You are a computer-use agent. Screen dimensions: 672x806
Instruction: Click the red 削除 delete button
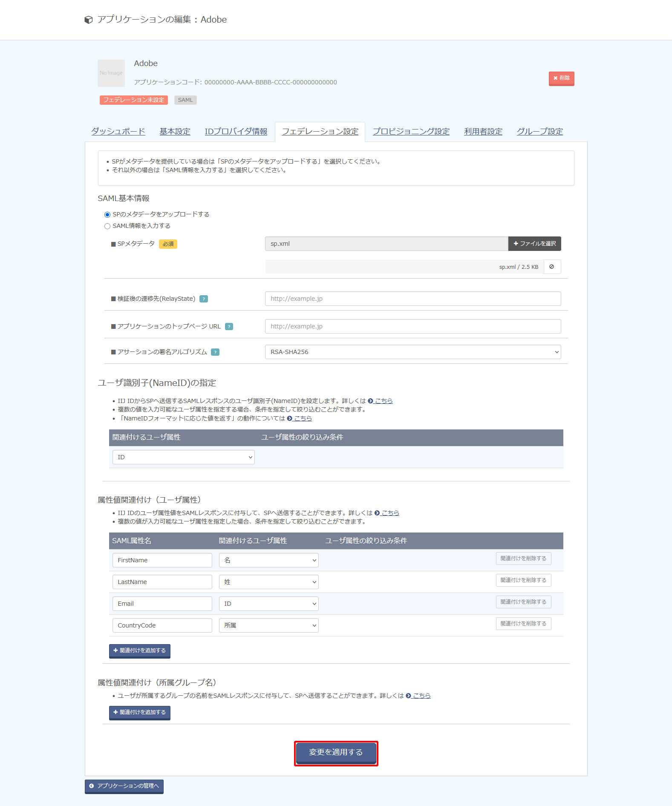(x=561, y=78)
